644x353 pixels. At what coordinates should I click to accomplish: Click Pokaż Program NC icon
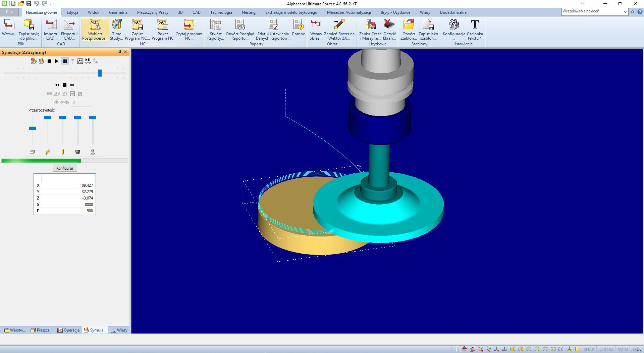163,30
